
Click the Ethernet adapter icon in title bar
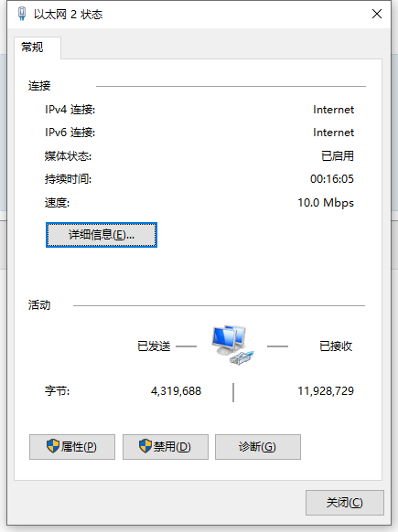point(22,14)
